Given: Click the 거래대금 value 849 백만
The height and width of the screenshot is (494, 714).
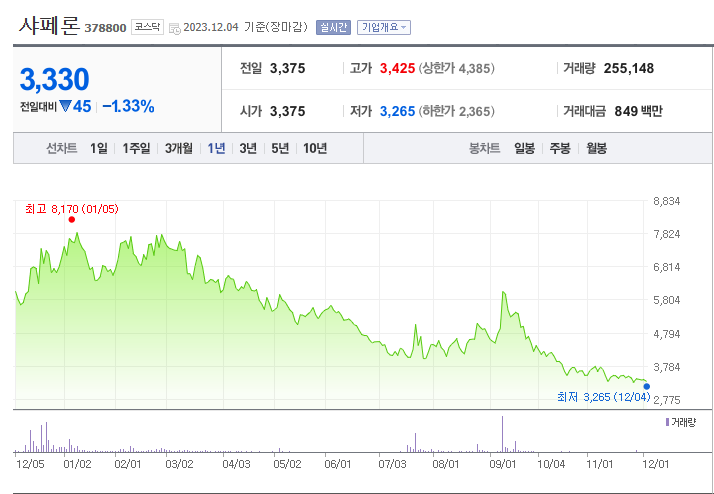Looking at the screenshot, I should coord(638,112).
